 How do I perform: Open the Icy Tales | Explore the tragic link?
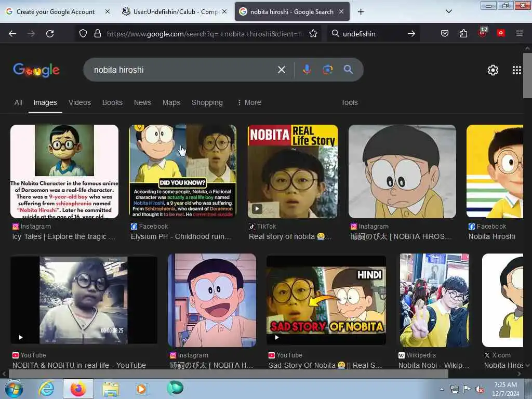coord(64,236)
